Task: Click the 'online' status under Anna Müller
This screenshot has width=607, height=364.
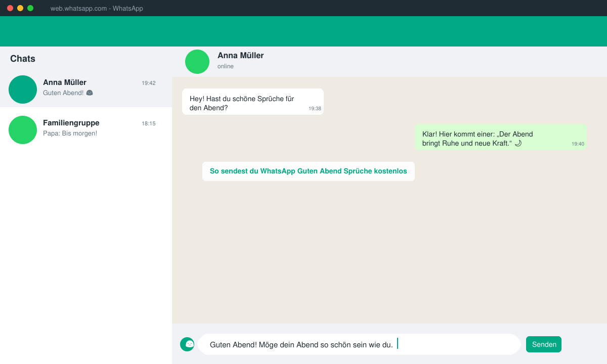Action: point(226,66)
